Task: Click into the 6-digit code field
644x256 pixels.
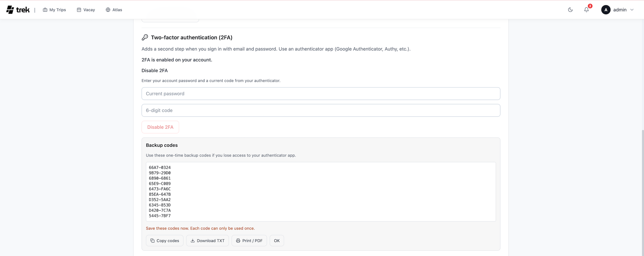Action: pos(320,110)
